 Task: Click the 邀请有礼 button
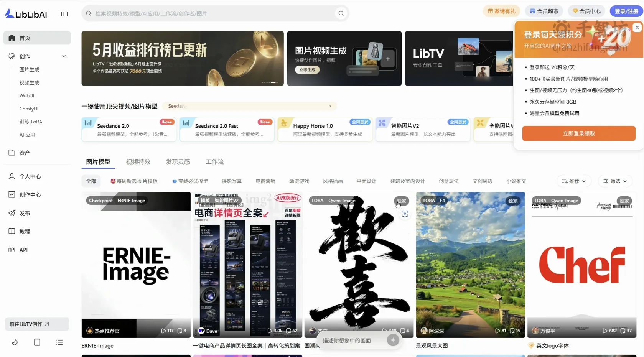(x=501, y=12)
